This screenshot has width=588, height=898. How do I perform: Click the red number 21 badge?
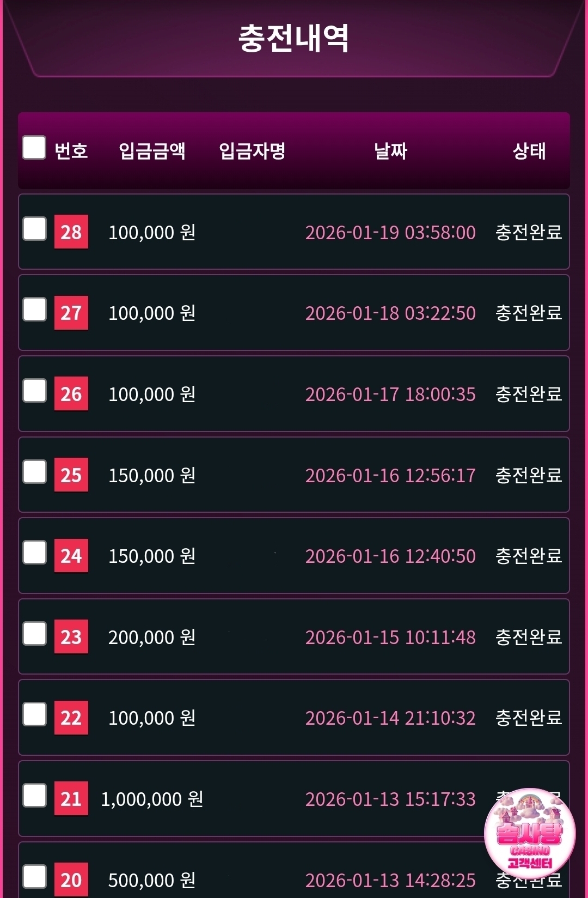[71, 799]
